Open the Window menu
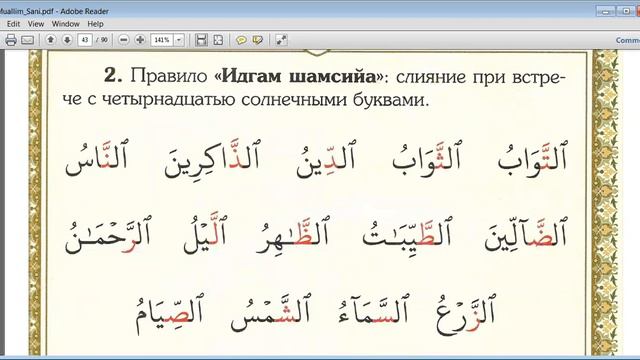Image resolution: width=640 pixels, height=360 pixels. pyautogui.click(x=65, y=24)
